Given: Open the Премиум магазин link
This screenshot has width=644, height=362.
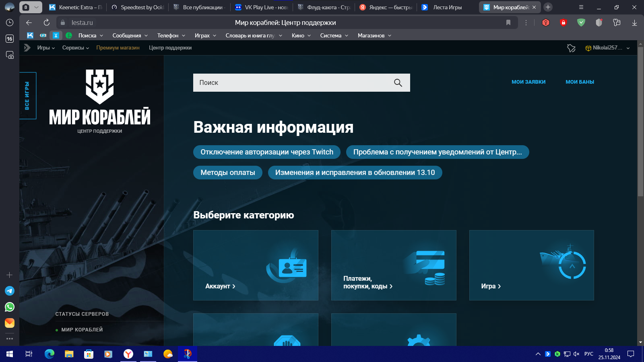Looking at the screenshot, I should 118,48.
